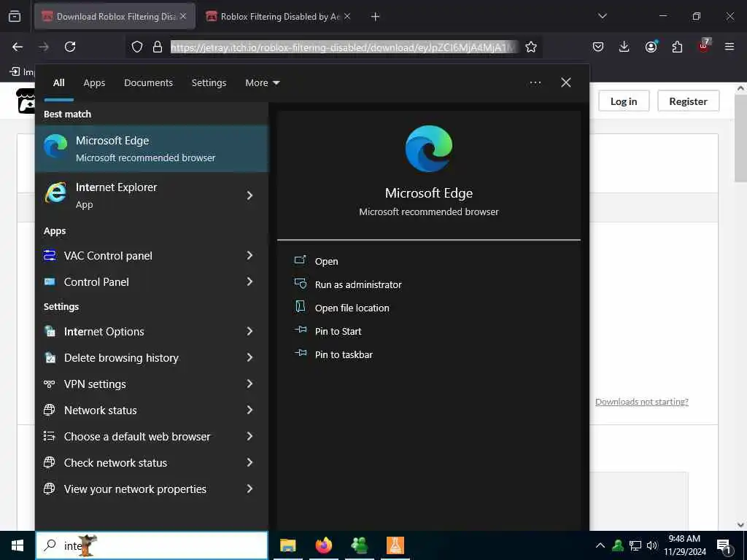Open Firefox downloads panel
Screen dimensions: 747x560
[x=624, y=47]
